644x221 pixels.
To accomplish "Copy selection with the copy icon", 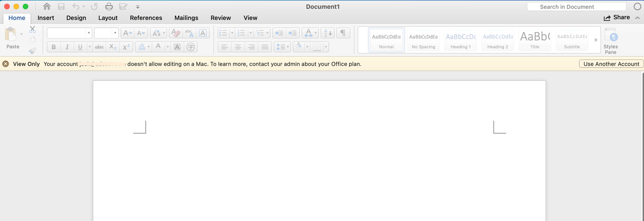I will click(x=32, y=40).
